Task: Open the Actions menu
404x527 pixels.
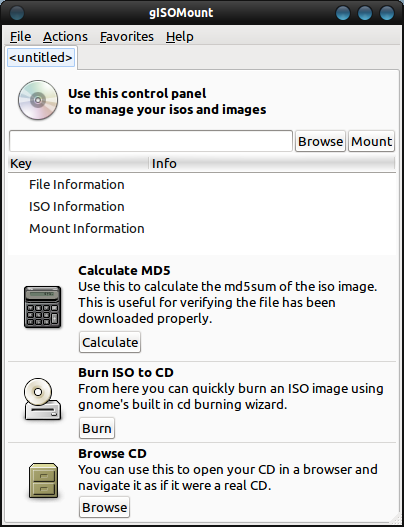Action: 65,36
